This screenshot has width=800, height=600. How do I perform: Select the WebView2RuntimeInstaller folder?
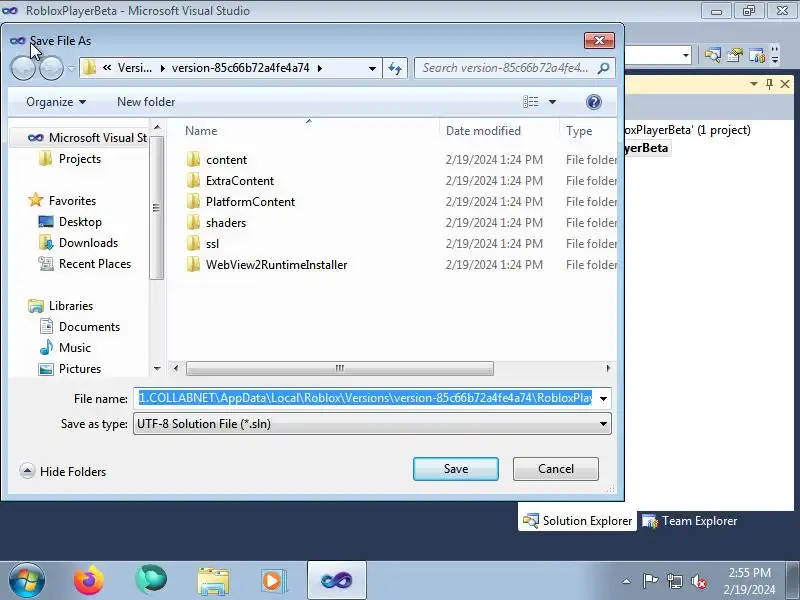[277, 265]
